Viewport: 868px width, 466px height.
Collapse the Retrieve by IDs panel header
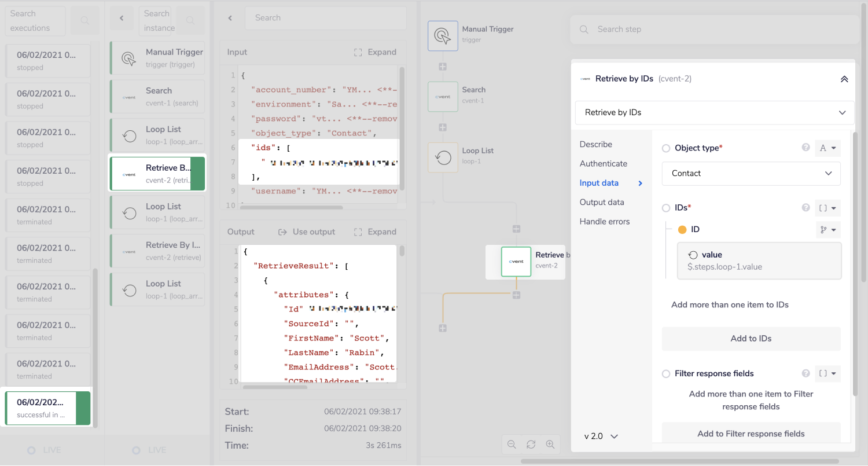pyautogui.click(x=844, y=79)
